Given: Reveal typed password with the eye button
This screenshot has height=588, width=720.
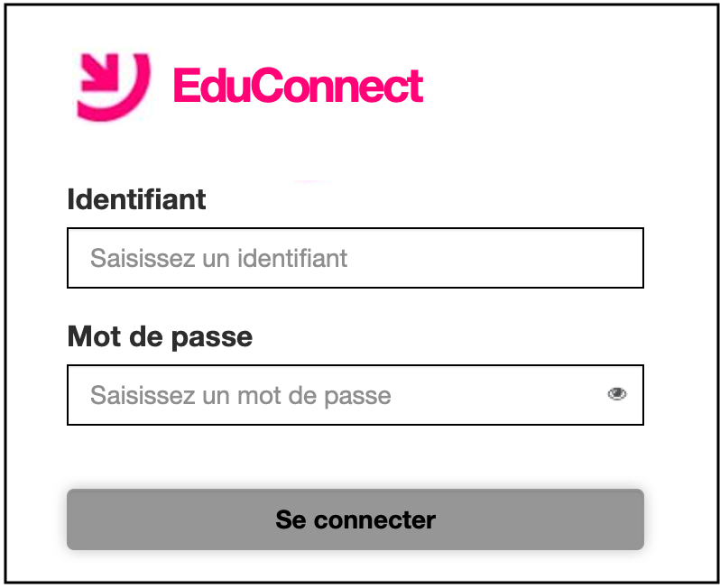Looking at the screenshot, I should pos(616,394).
